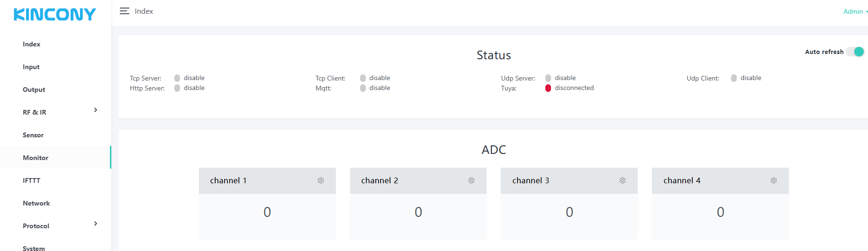Navigate to IFTTT in sidebar
868x251 pixels.
(32, 180)
